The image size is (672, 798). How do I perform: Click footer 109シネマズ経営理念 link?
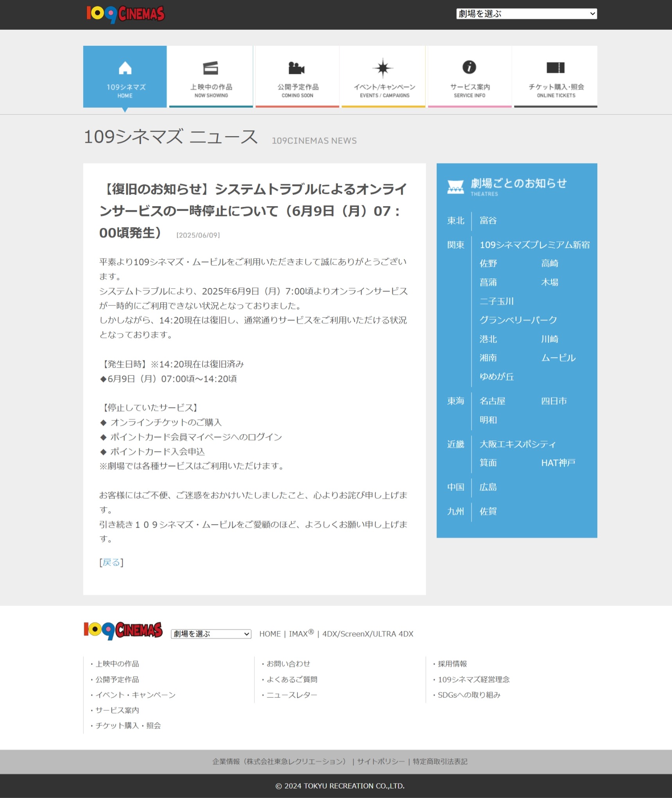click(474, 679)
